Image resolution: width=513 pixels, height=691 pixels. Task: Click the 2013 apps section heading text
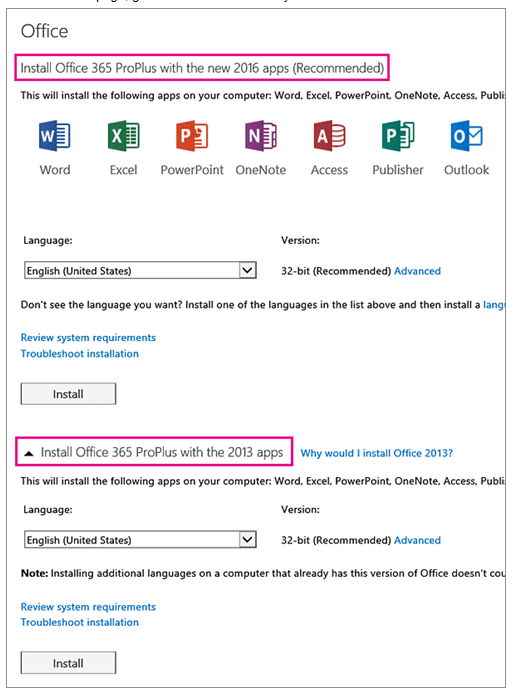click(x=162, y=452)
